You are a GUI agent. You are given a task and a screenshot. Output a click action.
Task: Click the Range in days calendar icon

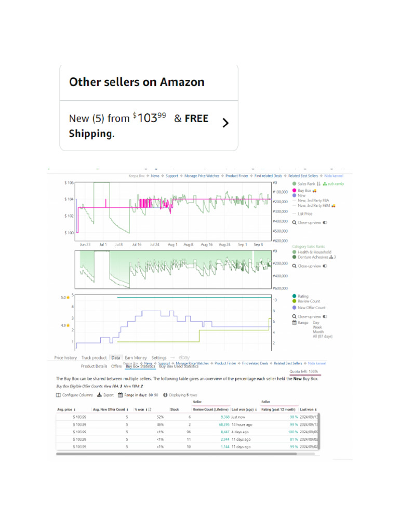[x=121, y=395]
